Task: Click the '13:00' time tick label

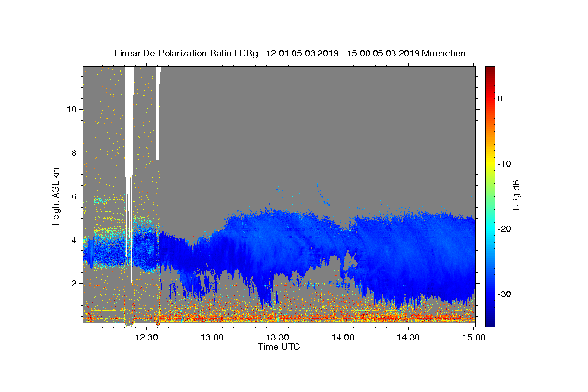Action: [x=212, y=337]
